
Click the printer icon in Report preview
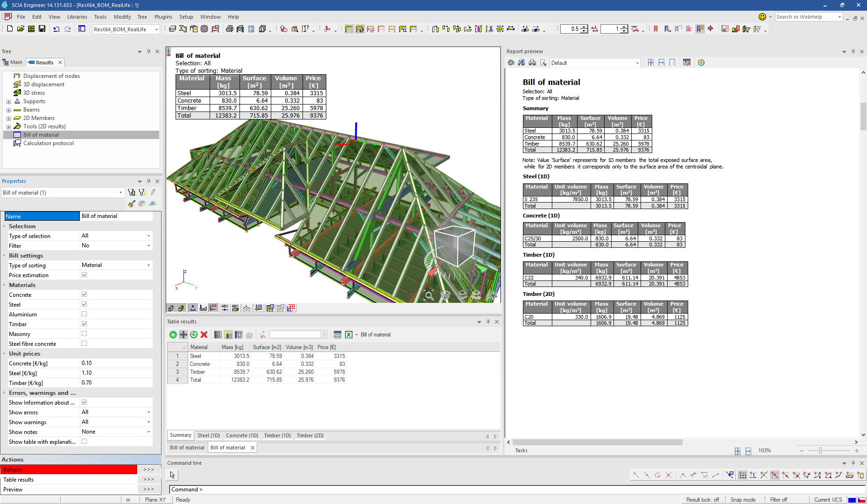[x=532, y=63]
